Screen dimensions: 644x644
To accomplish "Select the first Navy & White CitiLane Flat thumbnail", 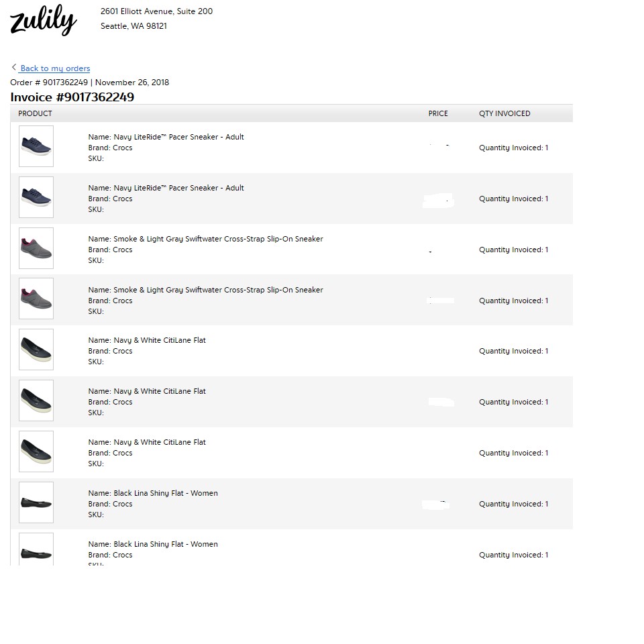I will point(36,350).
